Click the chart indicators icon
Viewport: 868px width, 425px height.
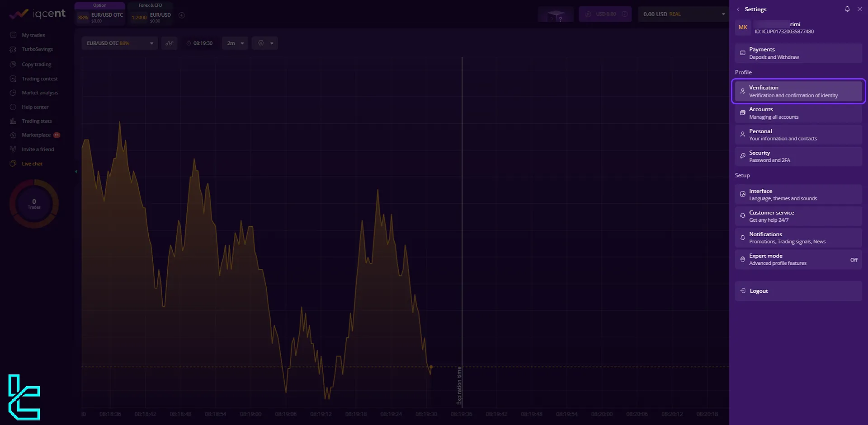170,43
